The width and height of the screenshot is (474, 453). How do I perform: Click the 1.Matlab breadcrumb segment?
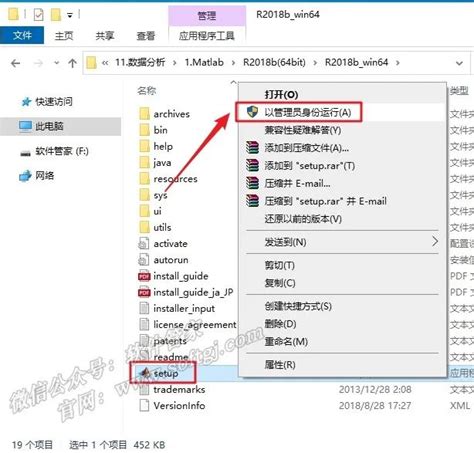tap(204, 62)
